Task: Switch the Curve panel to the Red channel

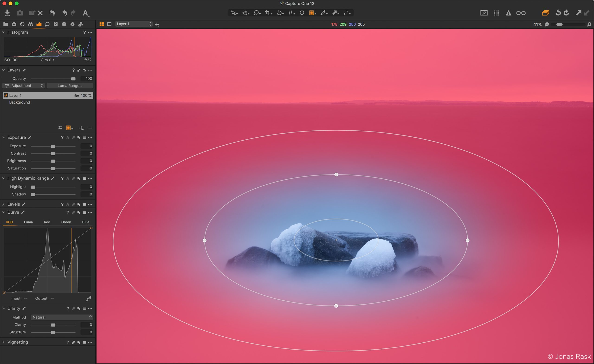Action: click(x=47, y=222)
